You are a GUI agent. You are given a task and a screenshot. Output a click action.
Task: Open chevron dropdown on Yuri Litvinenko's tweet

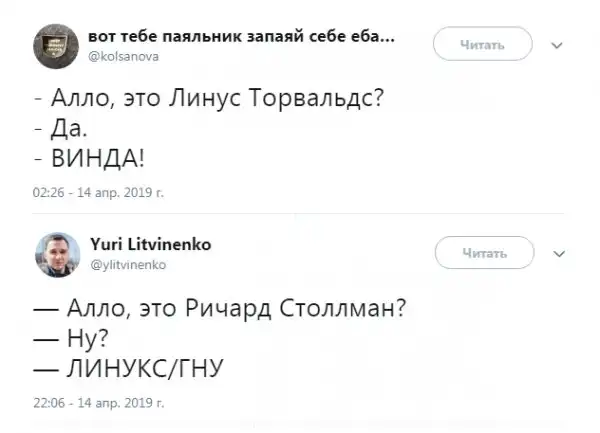click(x=557, y=253)
